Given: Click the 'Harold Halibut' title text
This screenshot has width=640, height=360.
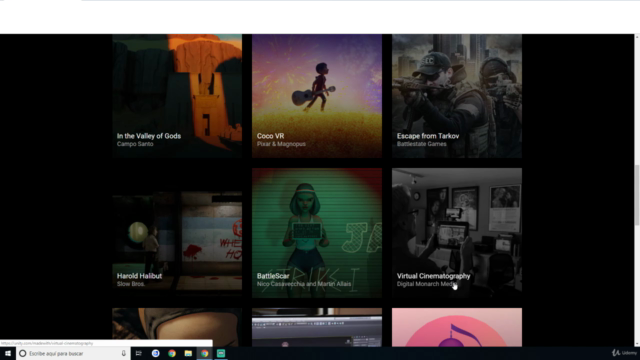Looking at the screenshot, I should (139, 276).
